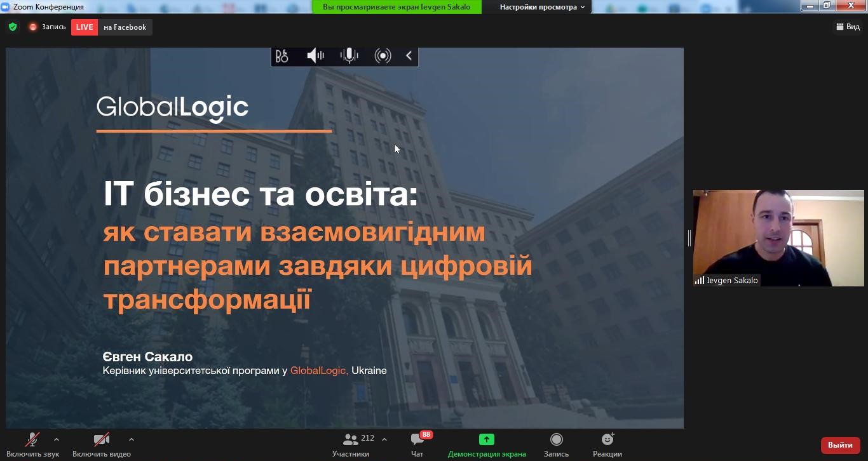Viewport: 868px width, 461px height.
Task: Open the Вид view layout menu
Action: coord(848,27)
